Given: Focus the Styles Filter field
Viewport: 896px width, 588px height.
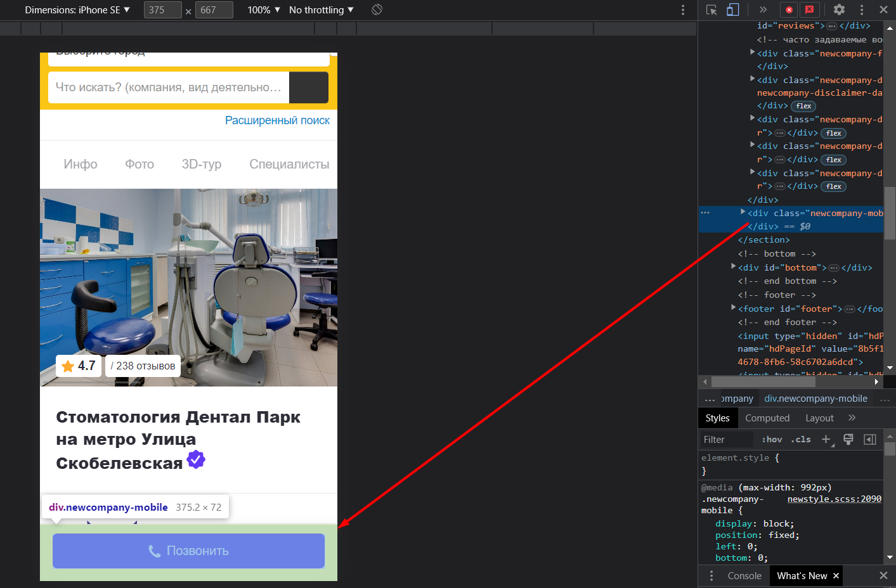Looking at the screenshot, I should tap(727, 440).
